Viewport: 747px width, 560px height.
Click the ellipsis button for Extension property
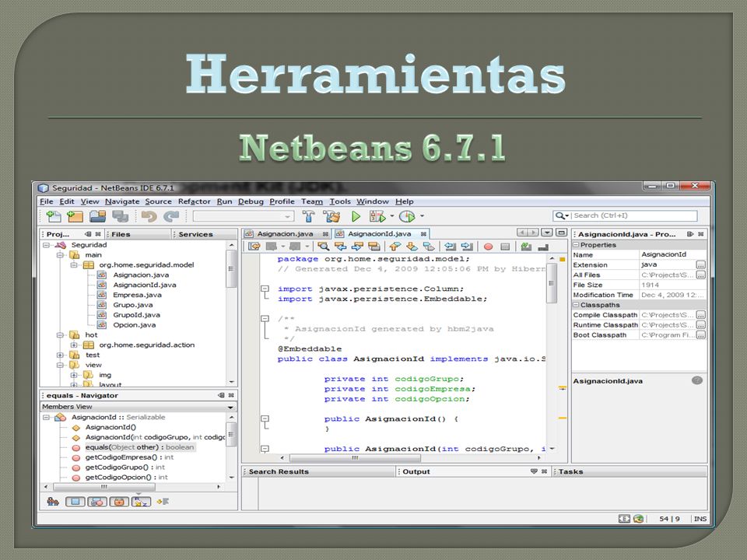tap(700, 264)
